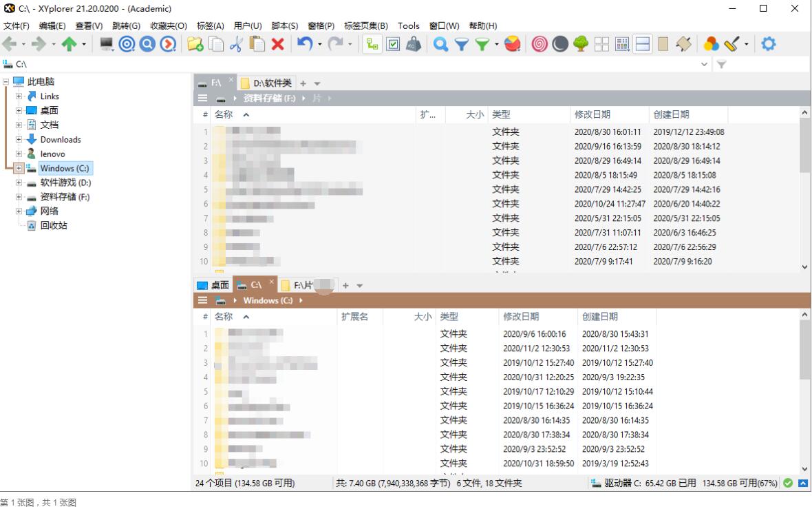Delete selection with the red X button
The height and width of the screenshot is (509, 812).
click(x=279, y=43)
